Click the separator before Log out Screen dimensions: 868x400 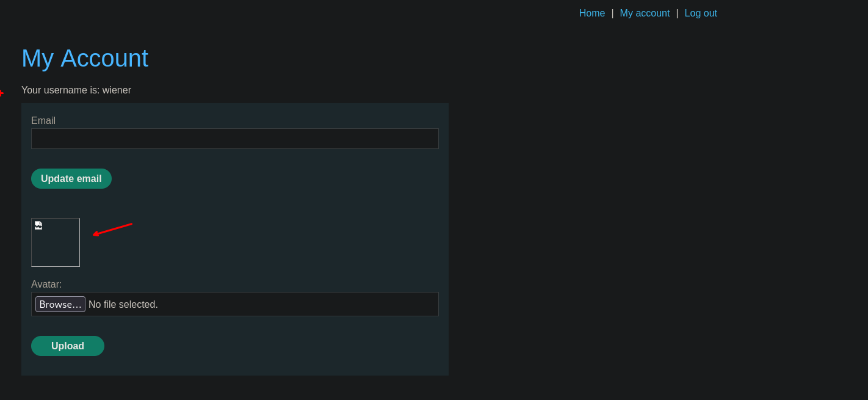tap(677, 13)
